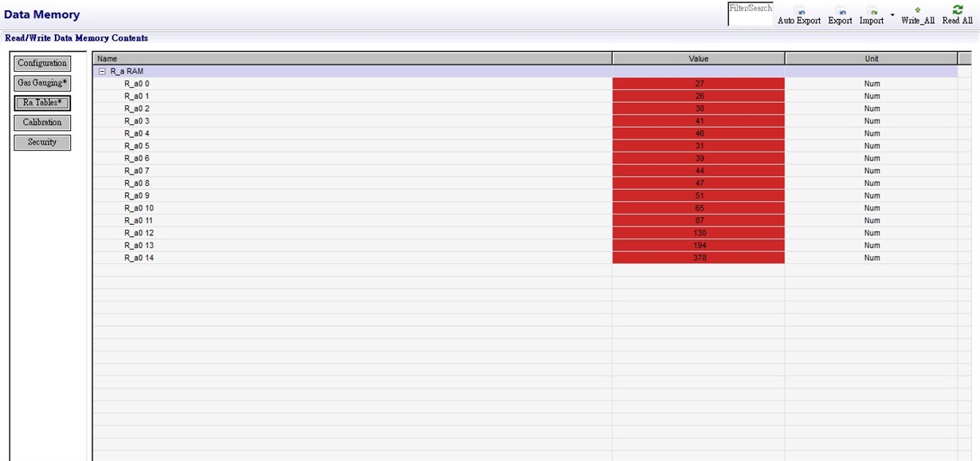Click the Num unit of R_a0 7
The image size is (980, 461).
[872, 171]
